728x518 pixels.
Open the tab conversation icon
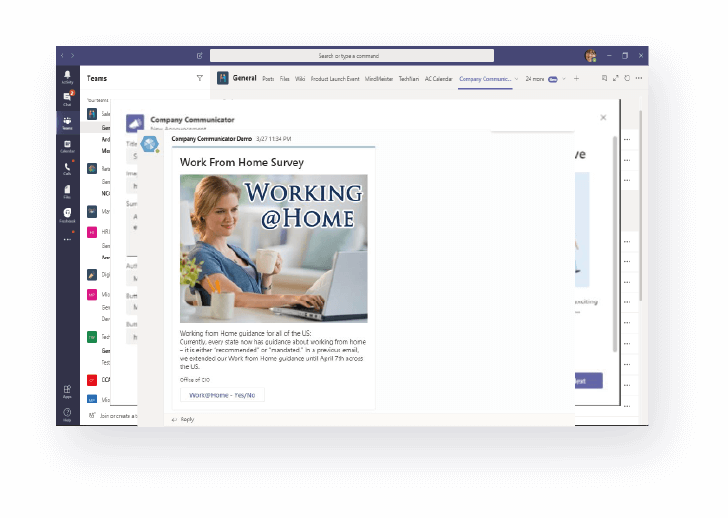tap(604, 78)
